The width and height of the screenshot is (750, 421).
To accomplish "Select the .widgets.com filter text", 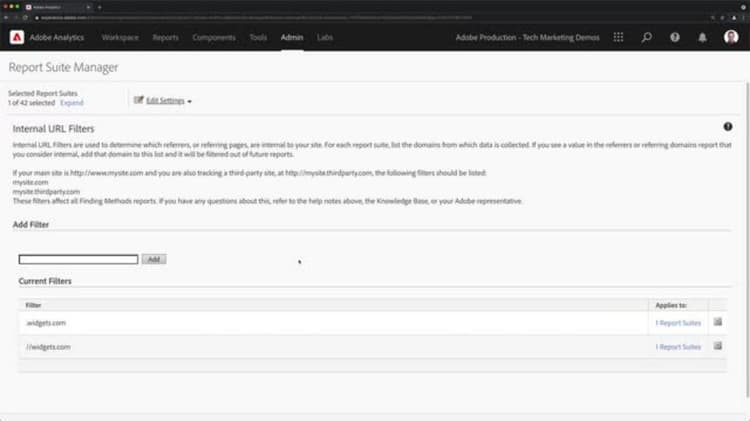I will click(46, 323).
